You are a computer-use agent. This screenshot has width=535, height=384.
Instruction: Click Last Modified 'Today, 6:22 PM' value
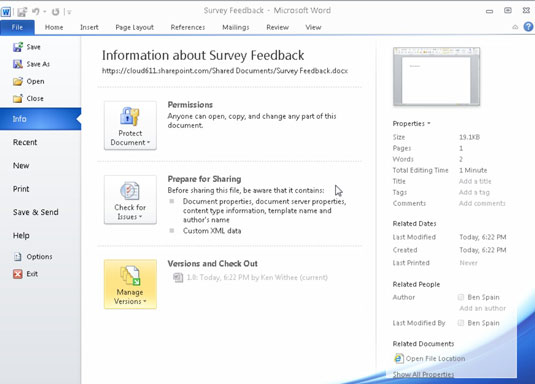tap(482, 237)
